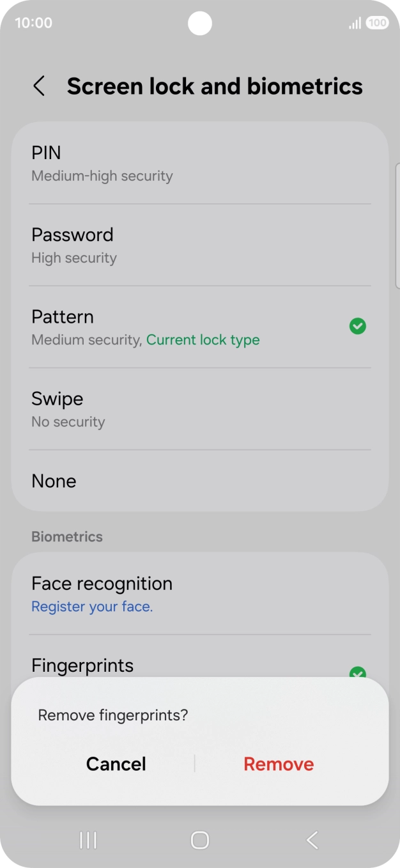Tap the system back navigation icon

click(x=312, y=840)
